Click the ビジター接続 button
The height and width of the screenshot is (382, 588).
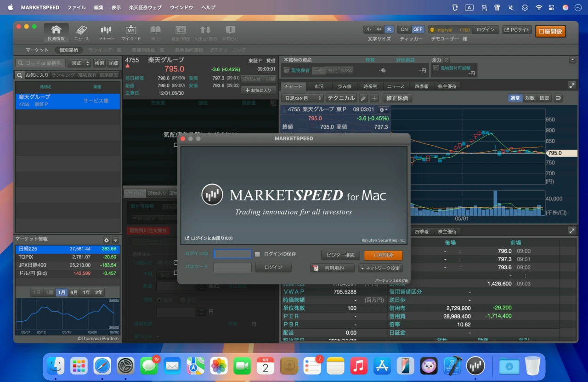pos(340,255)
